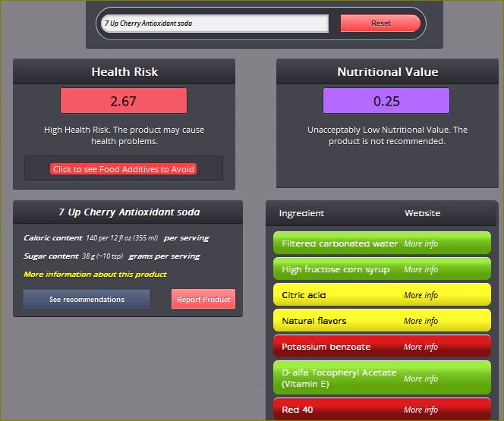Select the Citric acid ingredient name
This screenshot has width=504, height=421.
[304, 295]
